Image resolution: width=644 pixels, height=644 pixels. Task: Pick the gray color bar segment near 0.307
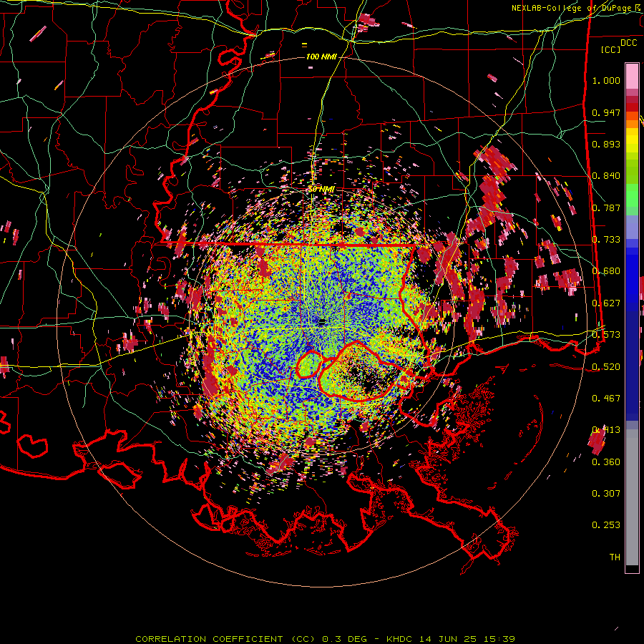(x=632, y=497)
